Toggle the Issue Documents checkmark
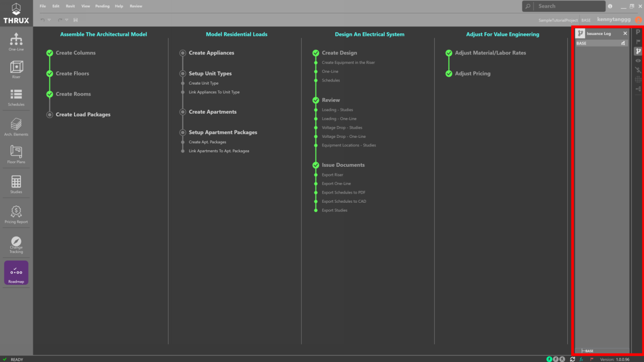This screenshot has height=362, width=644. click(316, 165)
